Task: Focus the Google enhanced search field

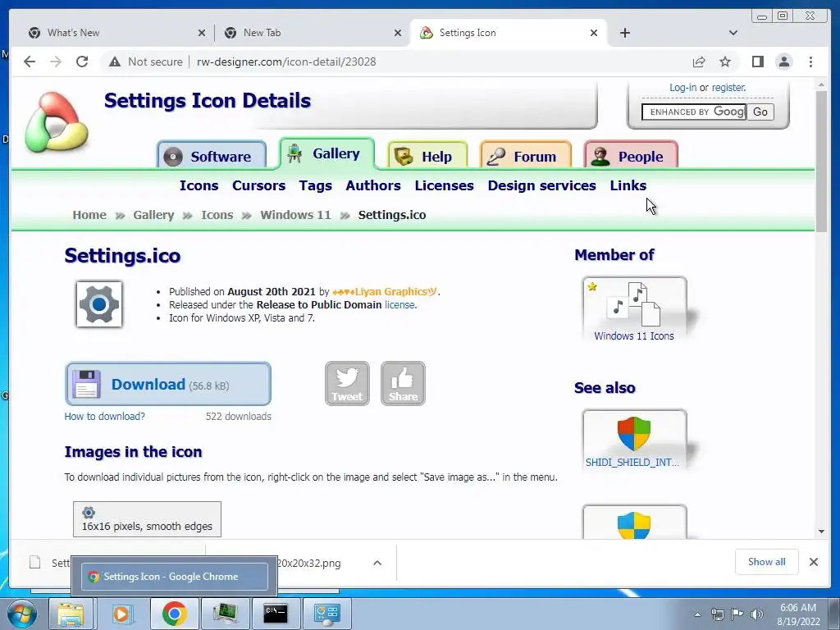Action: (694, 112)
